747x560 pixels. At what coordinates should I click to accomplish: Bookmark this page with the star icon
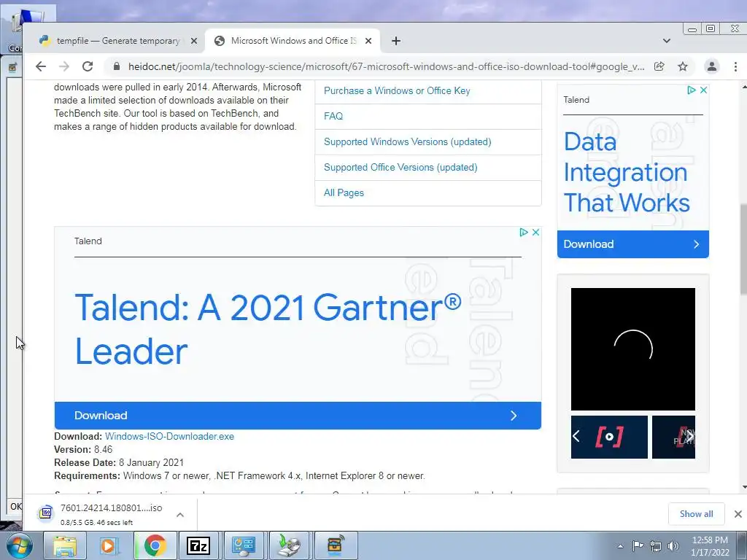683,66
